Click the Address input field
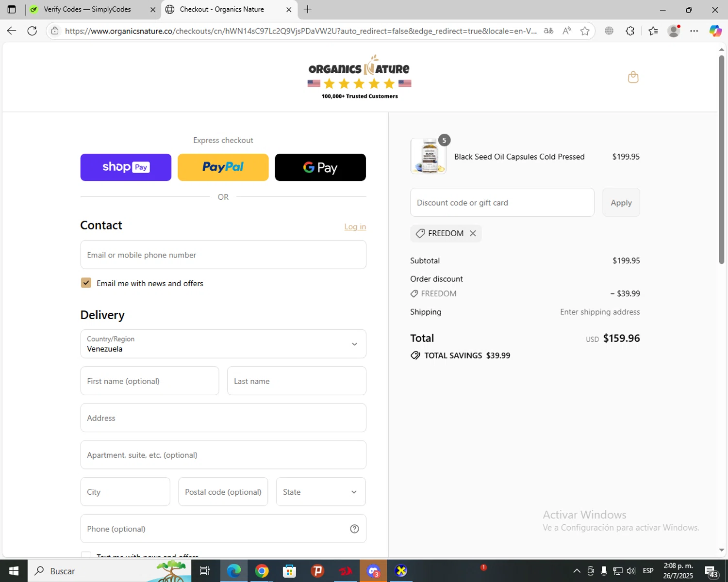Image resolution: width=728 pixels, height=582 pixels. pos(223,418)
